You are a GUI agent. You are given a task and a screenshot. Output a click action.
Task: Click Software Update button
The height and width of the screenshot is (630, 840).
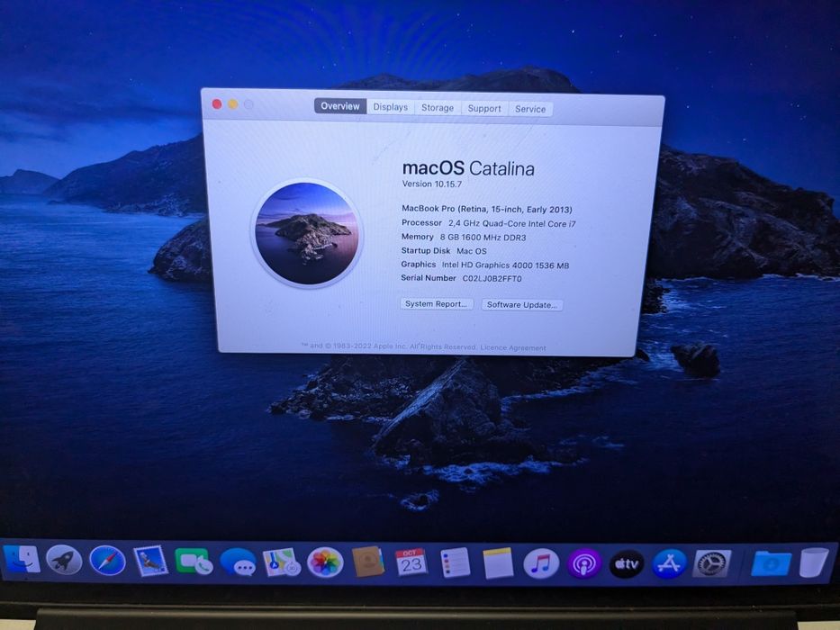point(522,305)
